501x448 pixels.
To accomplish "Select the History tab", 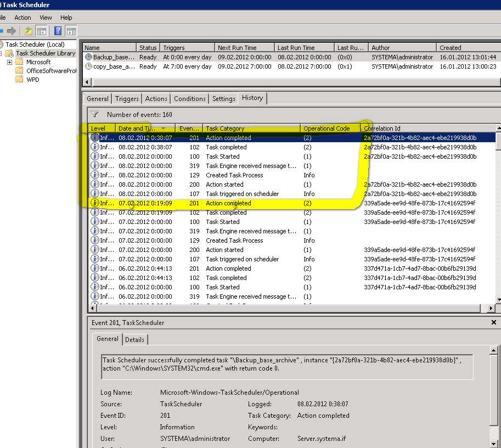I will click(252, 98).
